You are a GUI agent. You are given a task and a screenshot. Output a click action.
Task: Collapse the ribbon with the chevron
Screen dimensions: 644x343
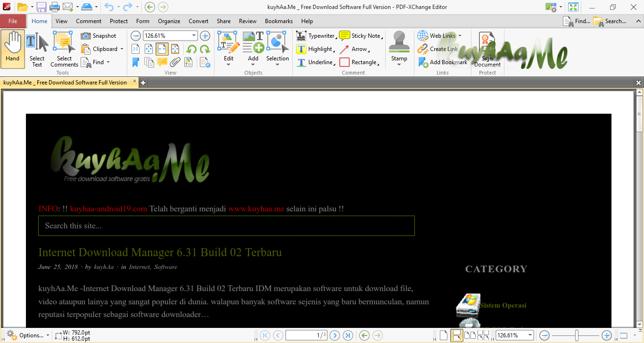[638, 21]
